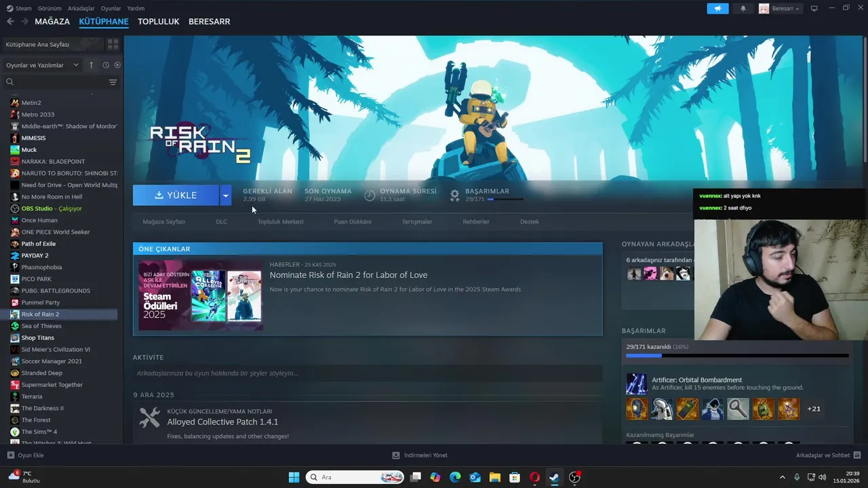Open Tartışmalar link
Screen dimensions: 868x488
[417, 222]
